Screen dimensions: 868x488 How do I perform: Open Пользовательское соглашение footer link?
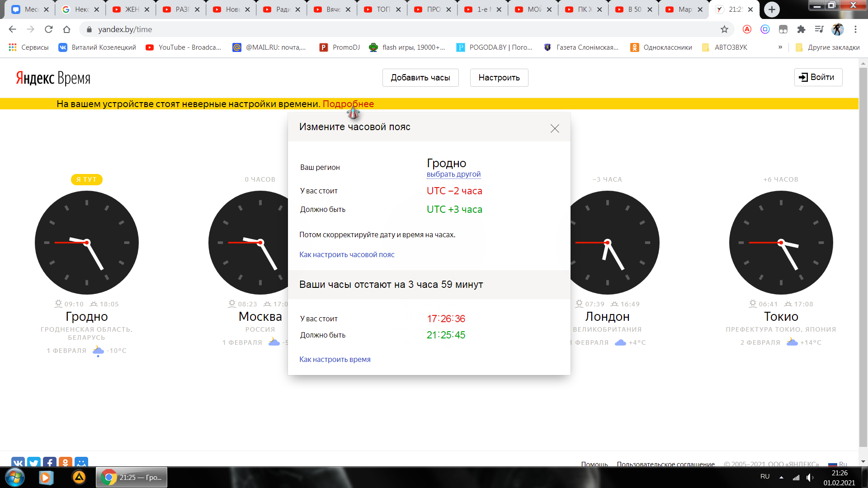click(x=665, y=464)
